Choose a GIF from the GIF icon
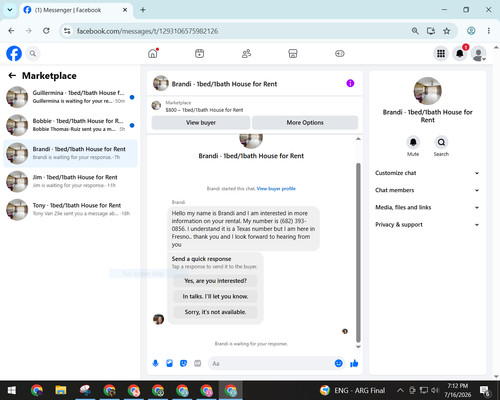500x400 pixels. [x=198, y=363]
